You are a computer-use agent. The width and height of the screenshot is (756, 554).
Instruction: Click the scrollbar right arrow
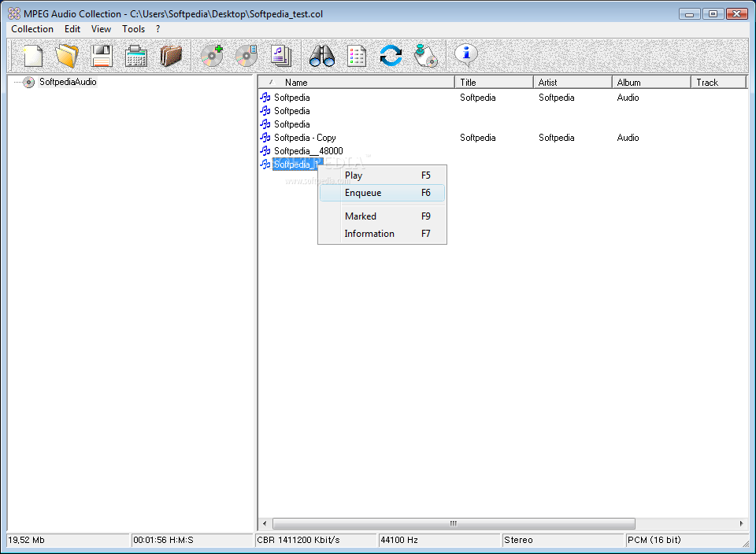(741, 523)
